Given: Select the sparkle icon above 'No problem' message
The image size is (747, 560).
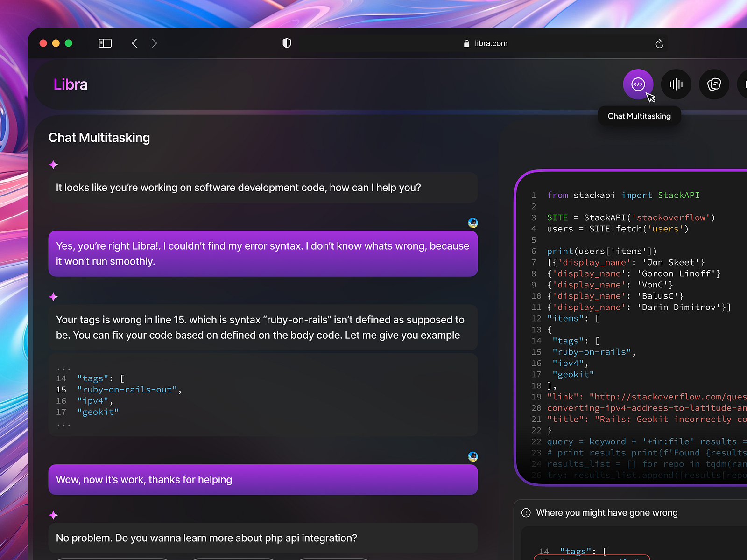Looking at the screenshot, I should coord(54,515).
